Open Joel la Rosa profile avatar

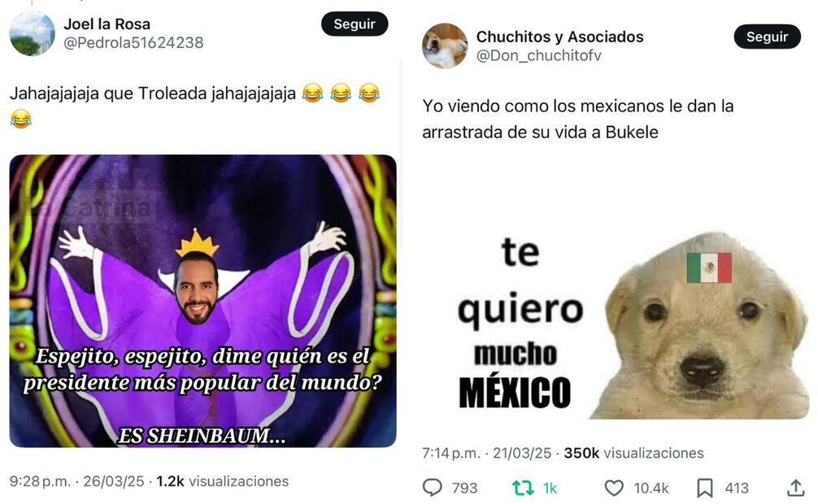[32, 33]
